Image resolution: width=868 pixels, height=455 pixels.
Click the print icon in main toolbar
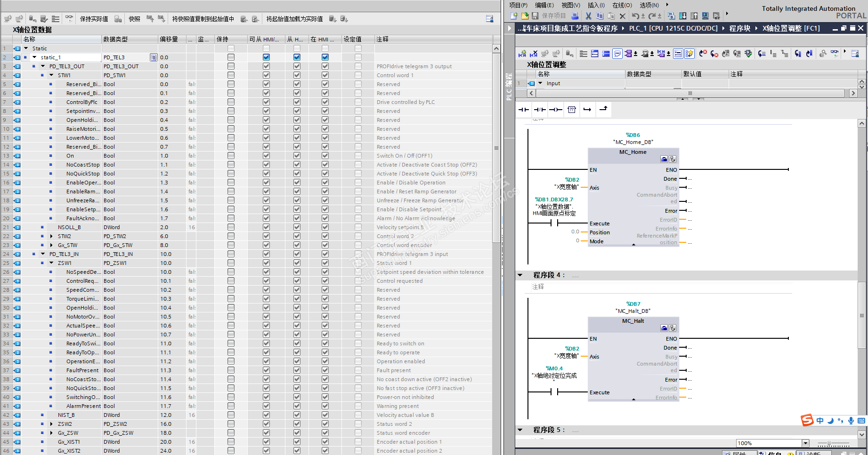[575, 16]
